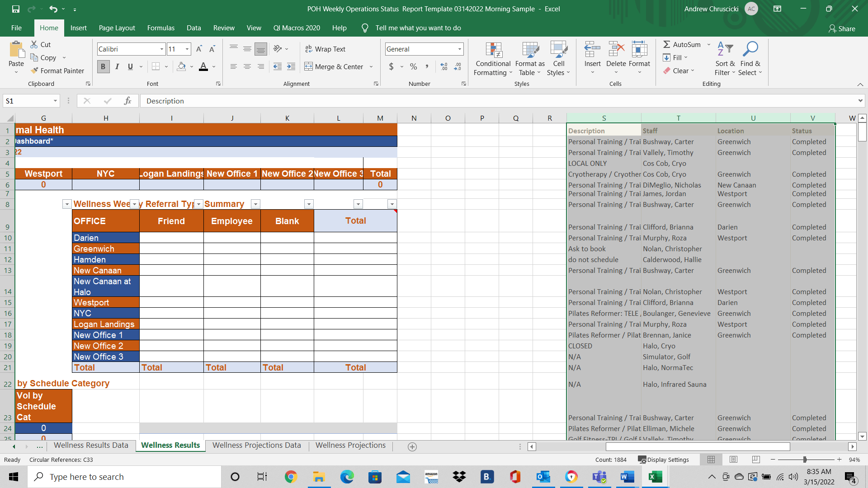Expand the General number format dropdown
This screenshot has height=488, width=868.
[459, 49]
